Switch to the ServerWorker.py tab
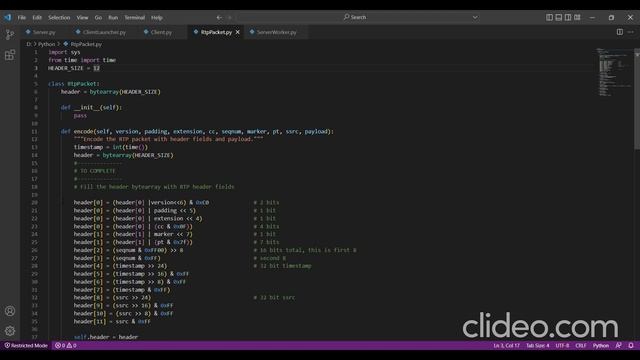The image size is (640, 360). 276,32
